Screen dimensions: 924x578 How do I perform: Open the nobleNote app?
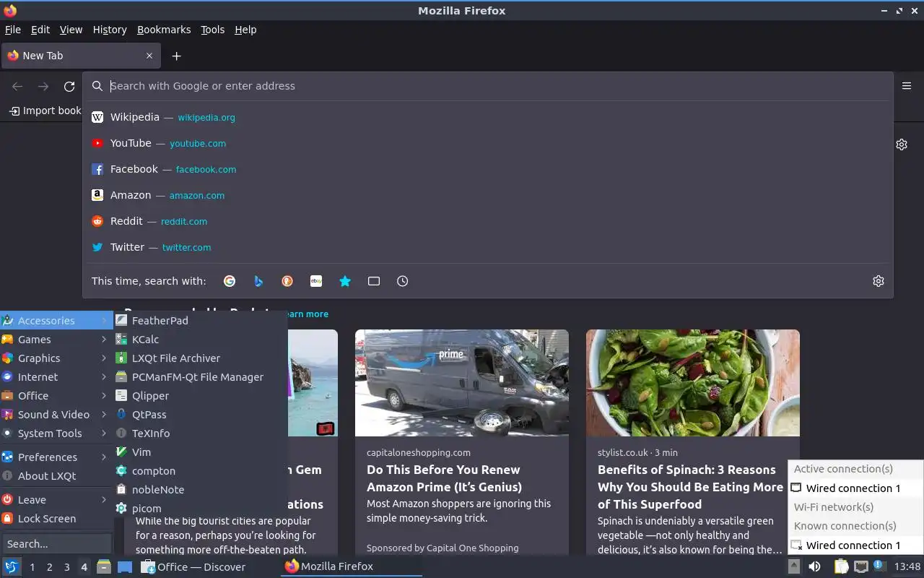(x=200, y=489)
